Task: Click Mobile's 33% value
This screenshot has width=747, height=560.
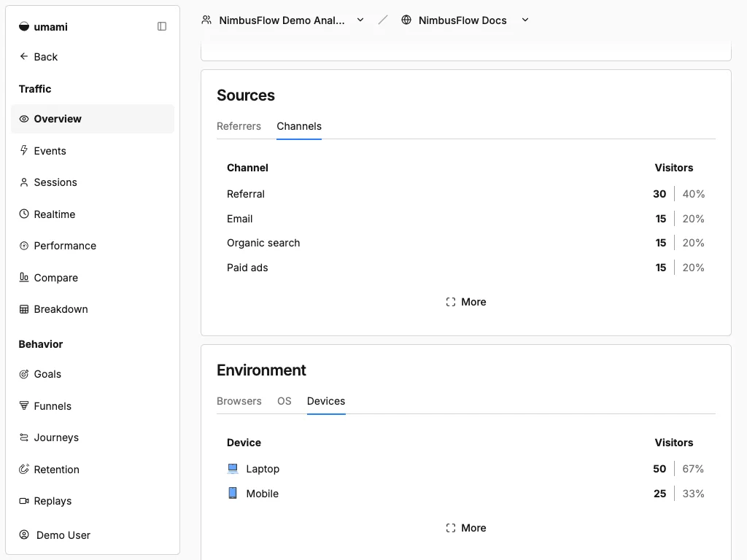Action: [x=693, y=494]
